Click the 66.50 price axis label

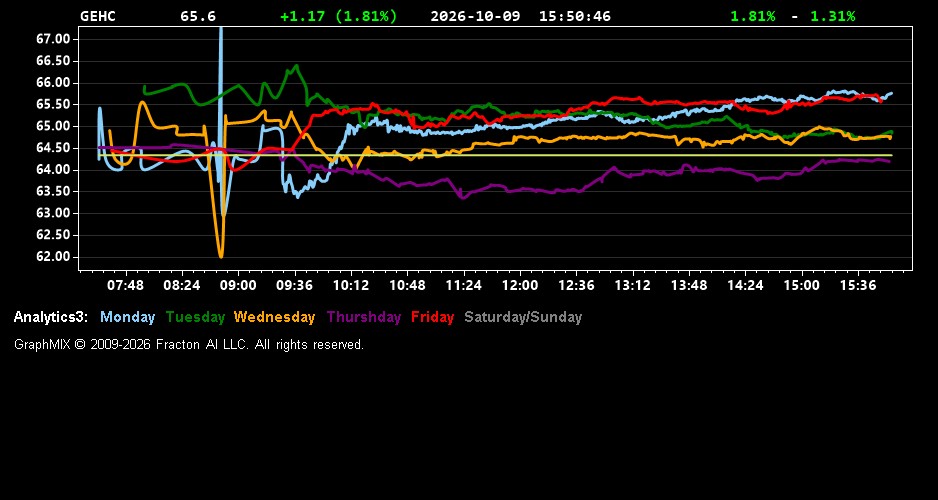pyautogui.click(x=54, y=61)
